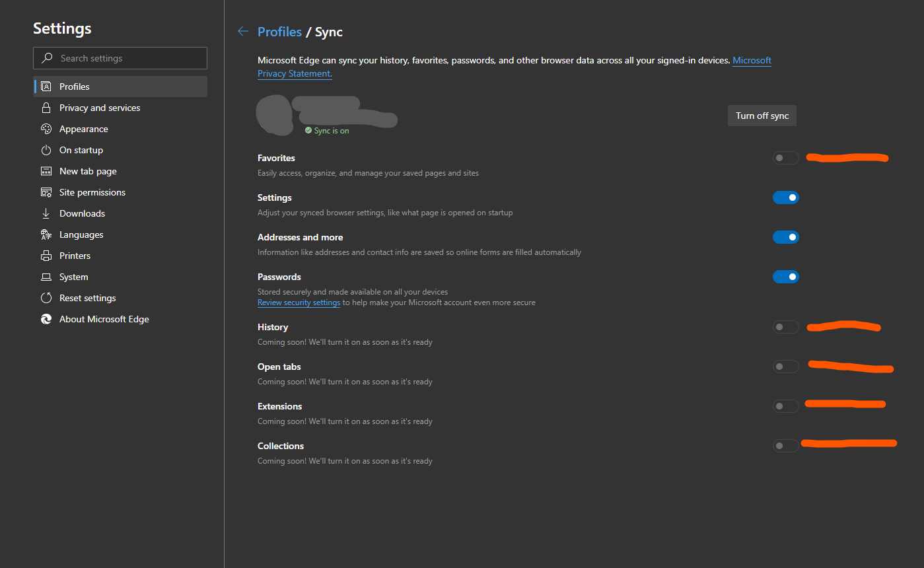924x568 pixels.
Task: Click the Reset settings circular arrow icon
Action: coord(46,298)
